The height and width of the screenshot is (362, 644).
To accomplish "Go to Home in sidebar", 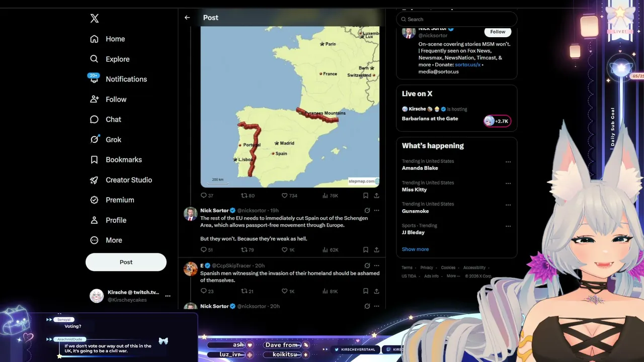I will (x=108, y=39).
